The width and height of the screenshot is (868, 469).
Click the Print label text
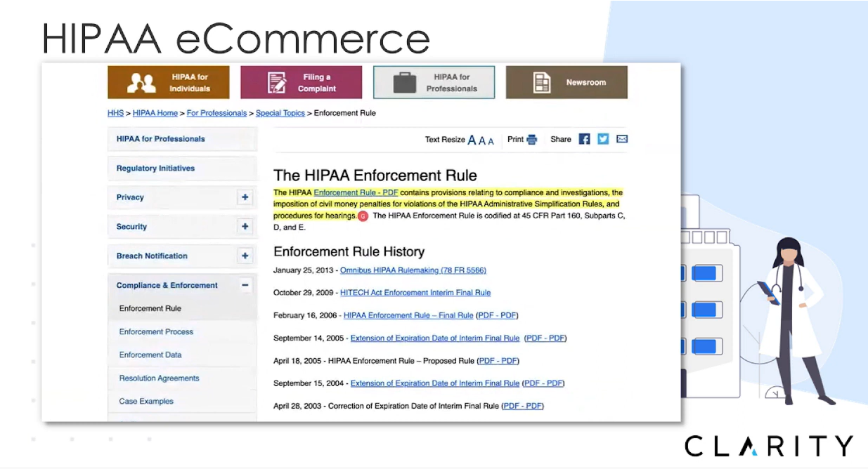tap(516, 140)
